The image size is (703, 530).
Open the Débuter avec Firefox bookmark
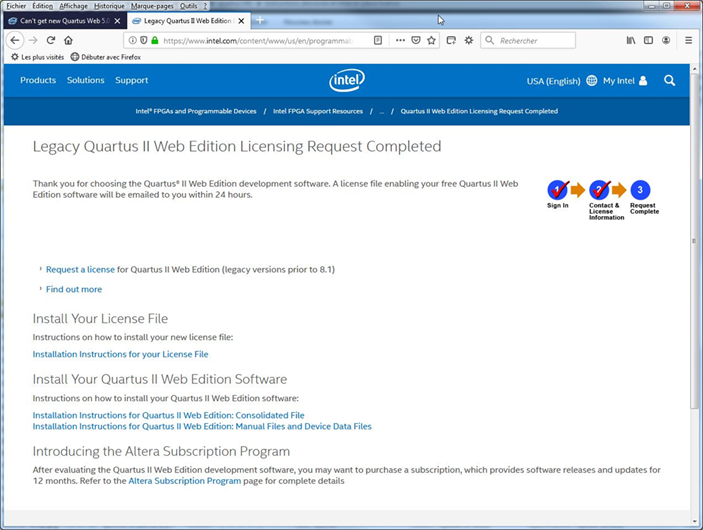pos(106,57)
